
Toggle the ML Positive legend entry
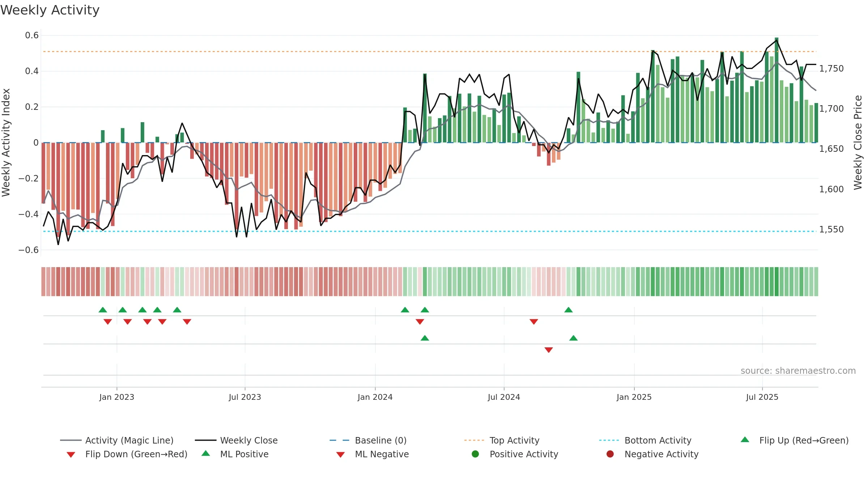235,454
